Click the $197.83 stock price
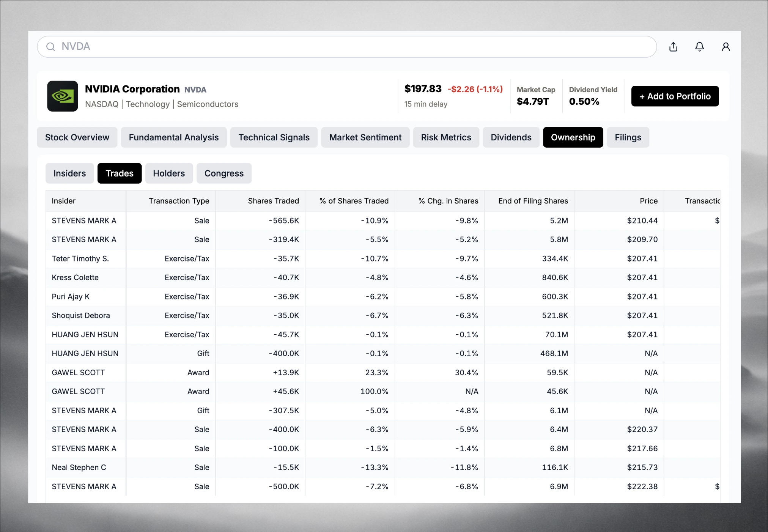This screenshot has width=768, height=532. click(423, 89)
